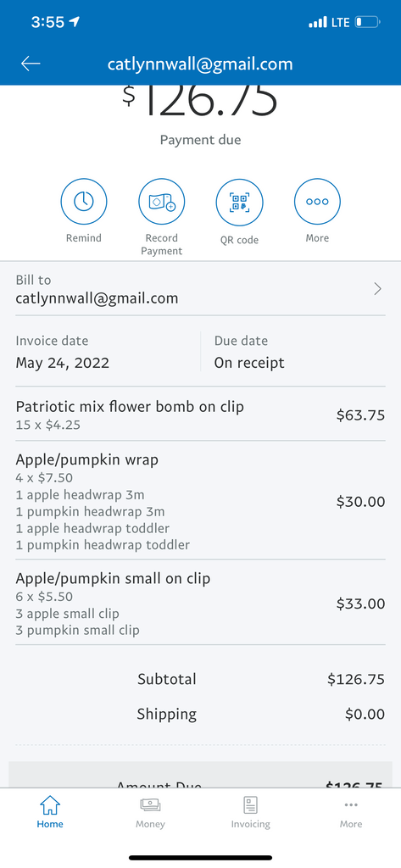Open More tab in bottom bar

click(x=351, y=811)
